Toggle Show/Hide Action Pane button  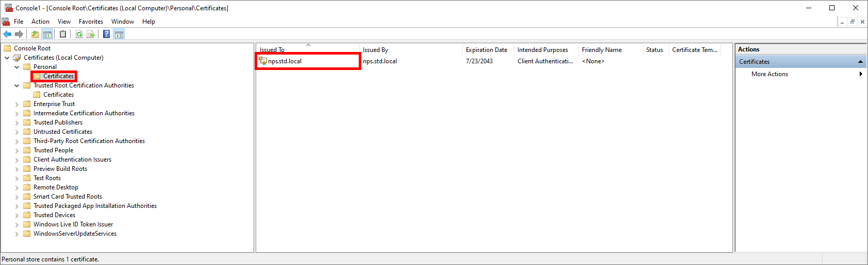[x=119, y=34]
